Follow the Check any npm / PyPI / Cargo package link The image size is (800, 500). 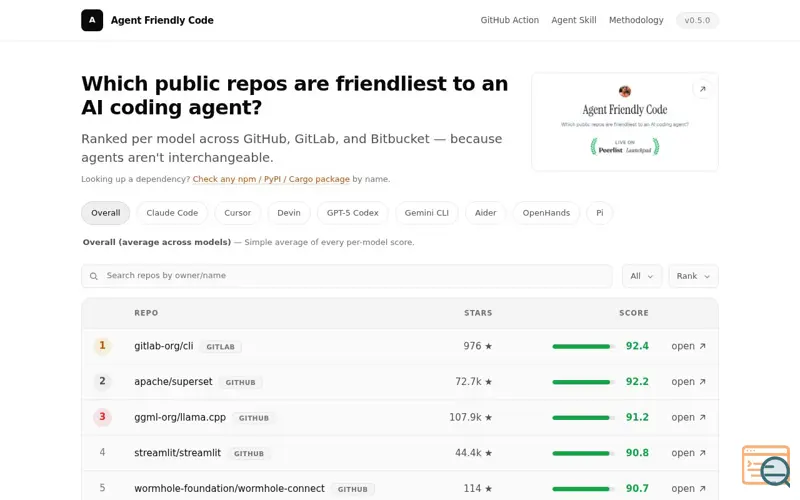coord(271,179)
